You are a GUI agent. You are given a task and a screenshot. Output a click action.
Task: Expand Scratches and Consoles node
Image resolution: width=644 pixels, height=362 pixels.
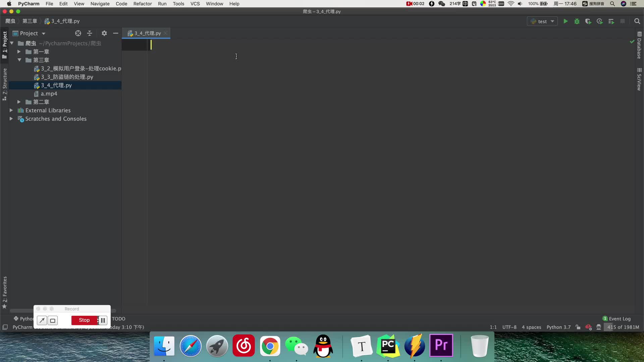point(11,119)
